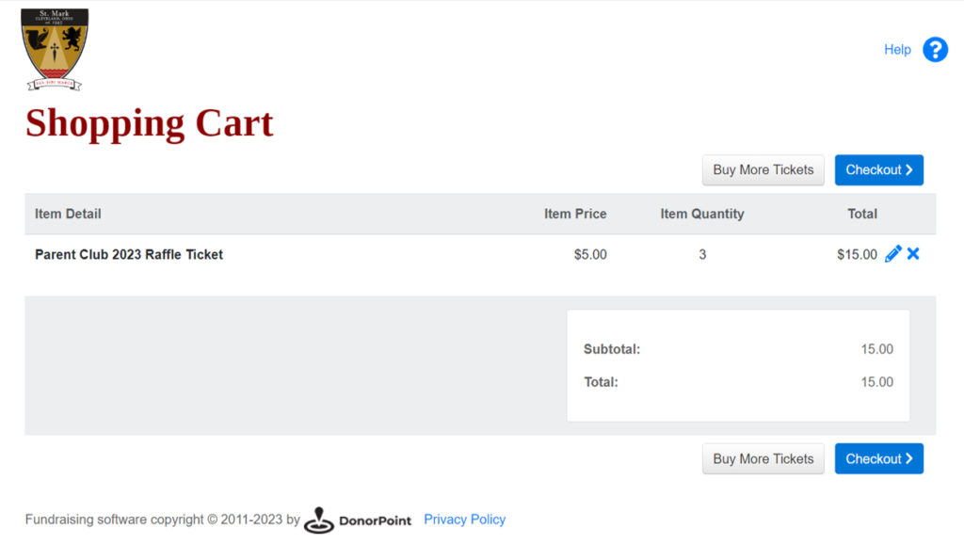Click the Item Quantity column header
The height and width of the screenshot is (560, 964).
point(702,214)
